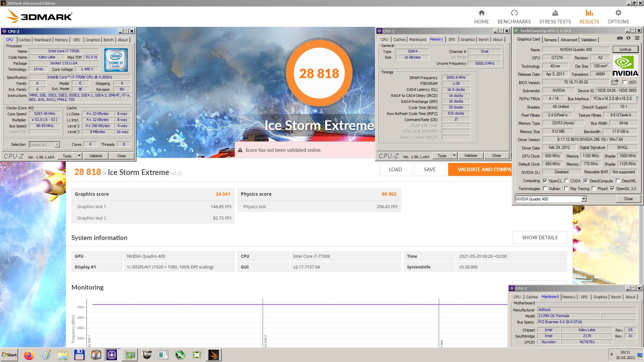Toggle the Ray Tracing checkbox
Image resolution: width=644 pixels, height=362 pixels.
(x=567, y=189)
